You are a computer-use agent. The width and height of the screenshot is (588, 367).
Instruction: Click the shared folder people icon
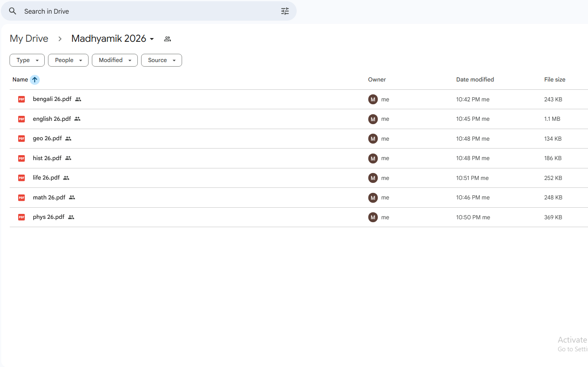(x=168, y=39)
